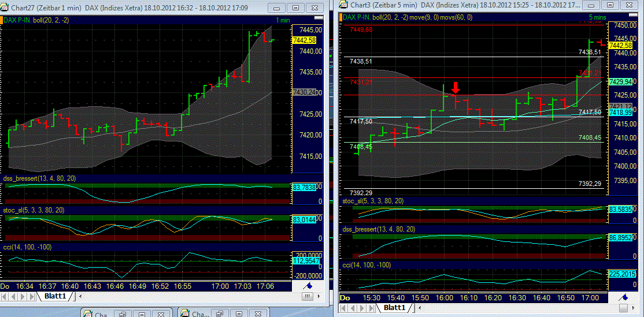The width and height of the screenshot is (644, 317).
Task: Click the 7392,29 level label at left of Chart3
Action: [361, 193]
